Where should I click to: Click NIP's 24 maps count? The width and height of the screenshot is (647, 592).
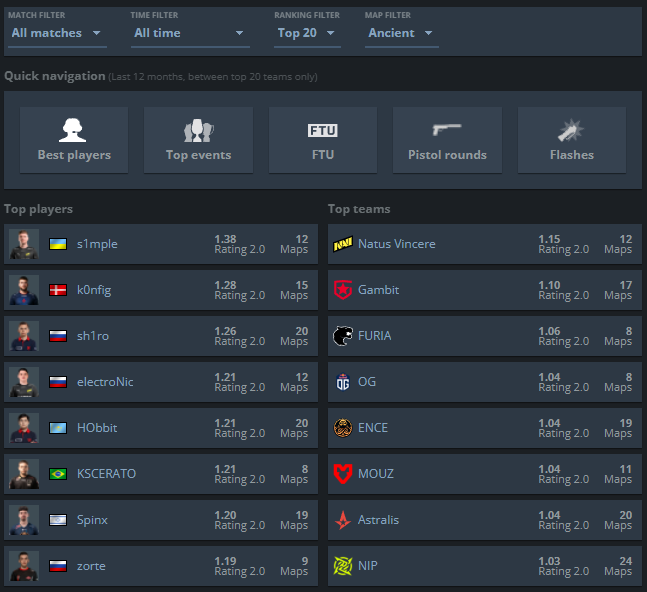[x=626, y=561]
